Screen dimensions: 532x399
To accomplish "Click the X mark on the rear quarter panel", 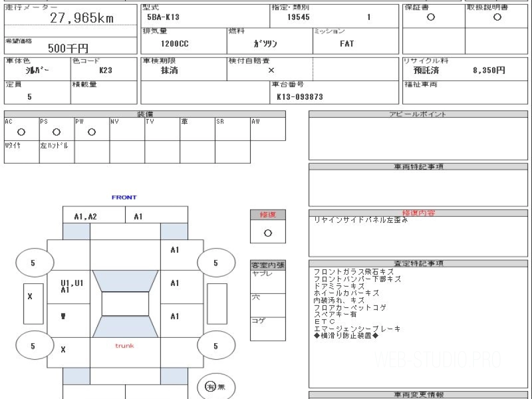I will [x=63, y=350].
